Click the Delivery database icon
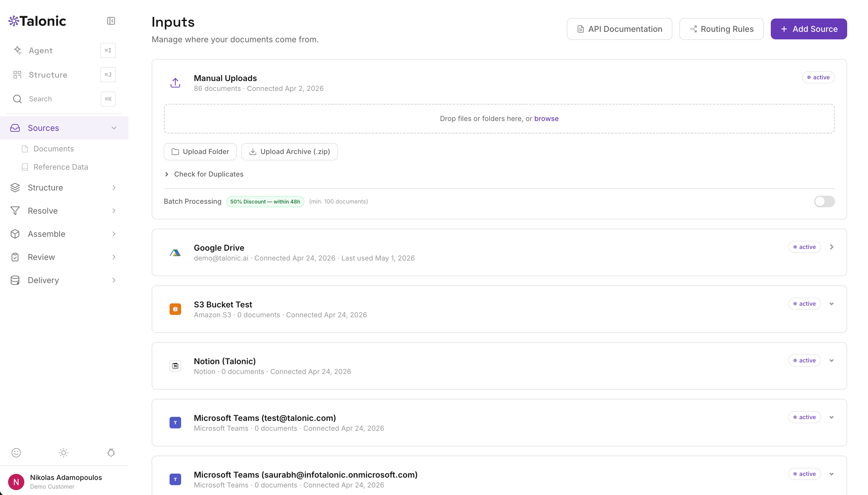Image resolution: width=868 pixels, height=495 pixels. coord(15,280)
